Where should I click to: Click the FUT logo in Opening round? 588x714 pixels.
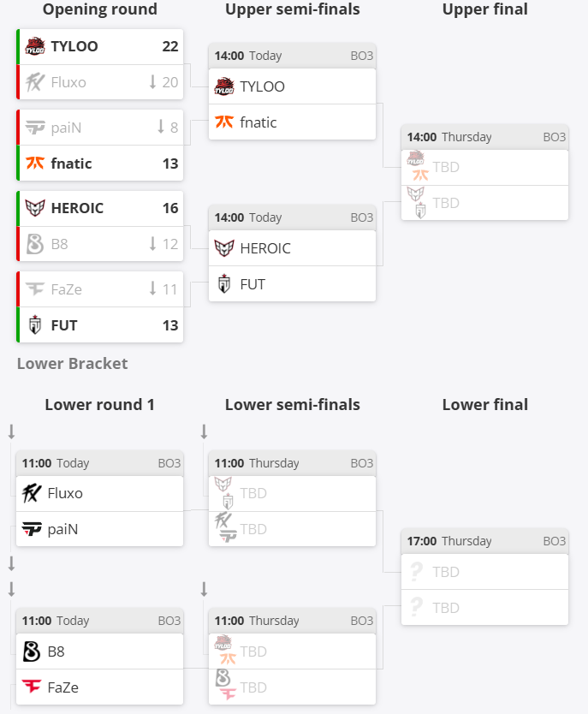[35, 325]
